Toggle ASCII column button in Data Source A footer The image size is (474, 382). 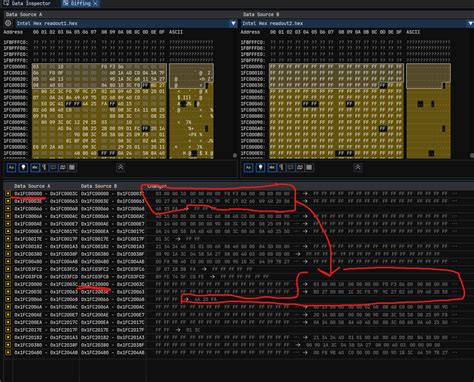tap(35, 167)
